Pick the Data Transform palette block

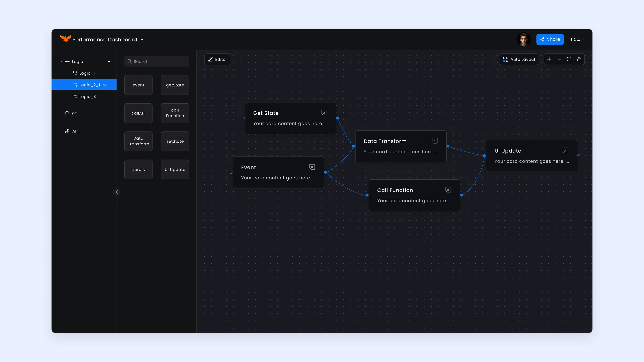click(138, 141)
